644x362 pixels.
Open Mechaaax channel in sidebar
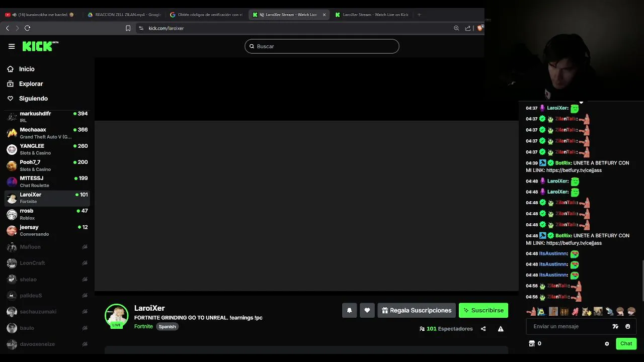pyautogui.click(x=47, y=133)
